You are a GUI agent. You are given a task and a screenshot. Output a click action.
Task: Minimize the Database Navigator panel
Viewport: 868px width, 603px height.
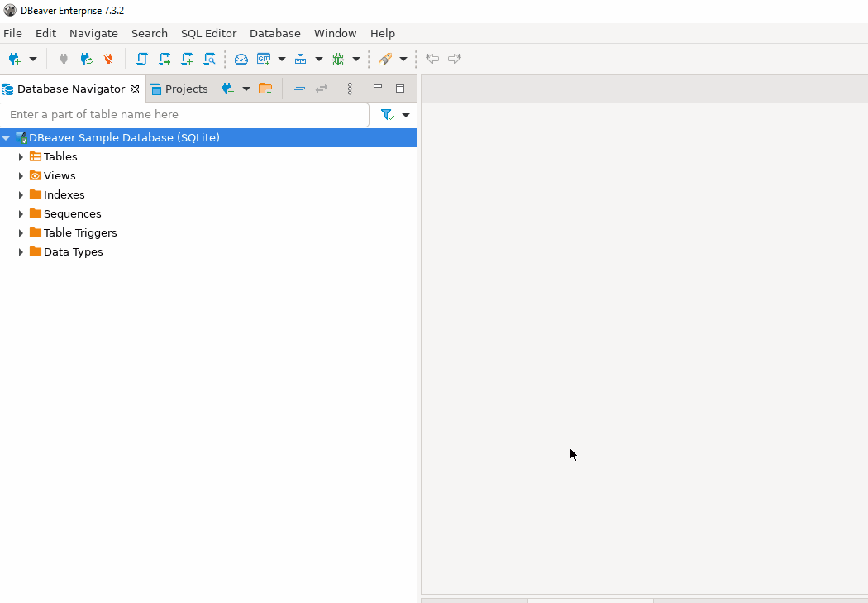click(x=378, y=87)
